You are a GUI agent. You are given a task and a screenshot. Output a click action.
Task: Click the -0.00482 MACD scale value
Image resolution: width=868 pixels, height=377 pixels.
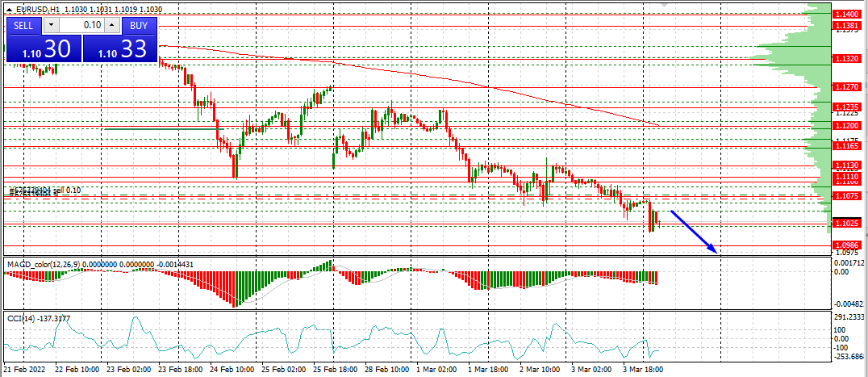[849, 304]
